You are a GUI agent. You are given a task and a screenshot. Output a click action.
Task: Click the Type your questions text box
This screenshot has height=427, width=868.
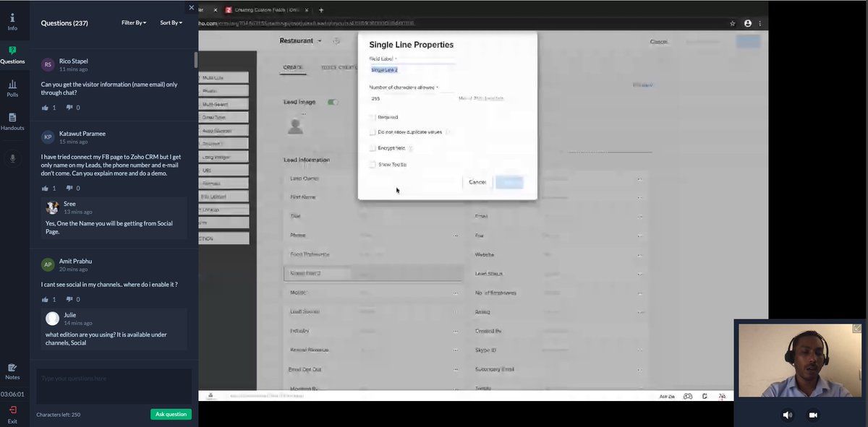point(114,386)
